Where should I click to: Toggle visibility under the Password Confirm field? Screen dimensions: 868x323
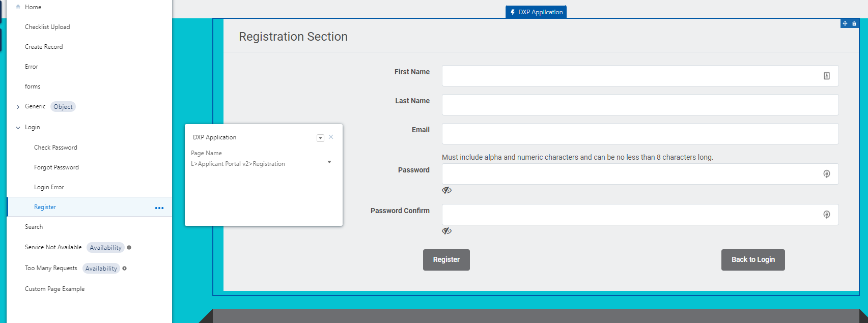click(x=446, y=231)
